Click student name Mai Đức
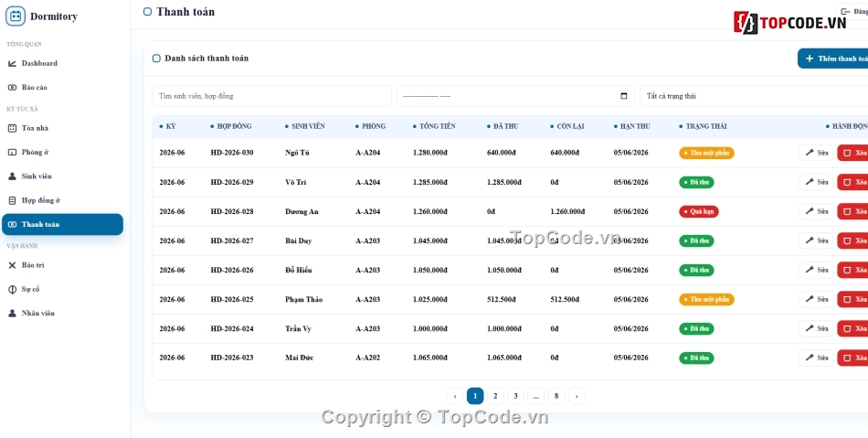 300,358
